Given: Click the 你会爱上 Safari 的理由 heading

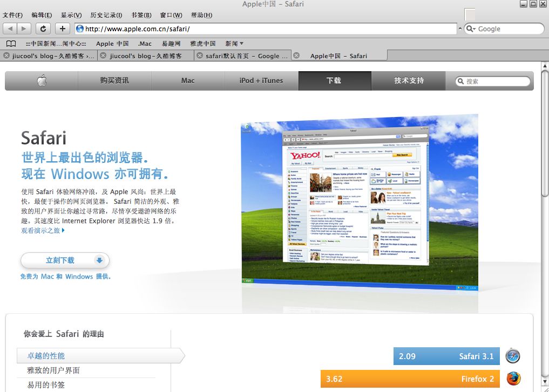Looking at the screenshot, I should (x=64, y=334).
